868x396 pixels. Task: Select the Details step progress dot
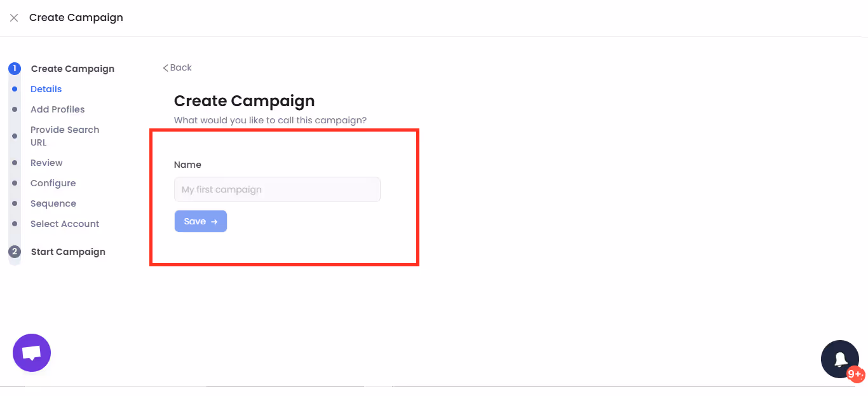coord(14,89)
